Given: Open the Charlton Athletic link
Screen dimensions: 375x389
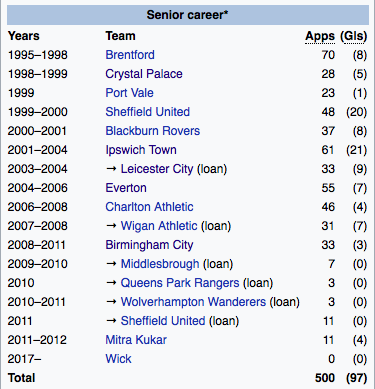Looking at the screenshot, I should (149, 207).
